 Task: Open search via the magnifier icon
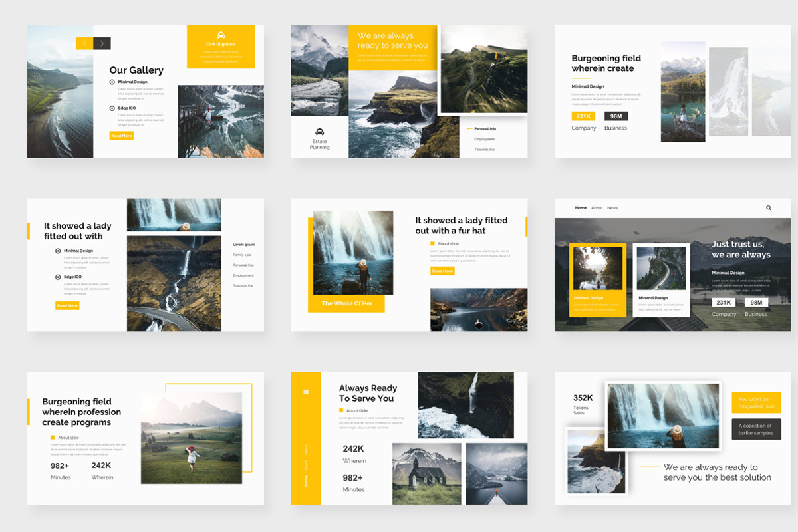[x=769, y=207]
